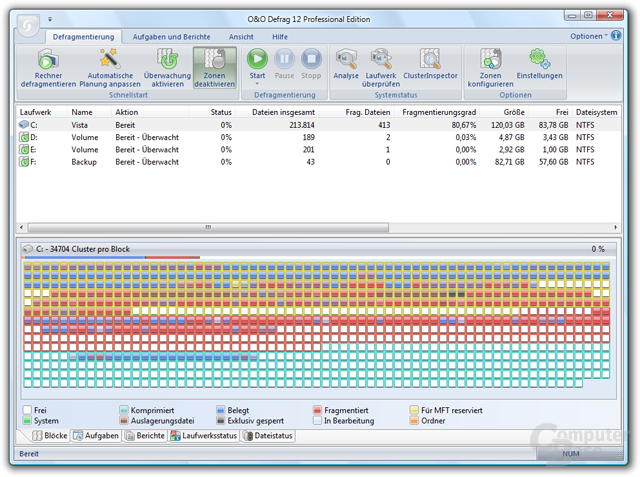
Task: Click the 213.814 files value
Action: click(x=302, y=125)
